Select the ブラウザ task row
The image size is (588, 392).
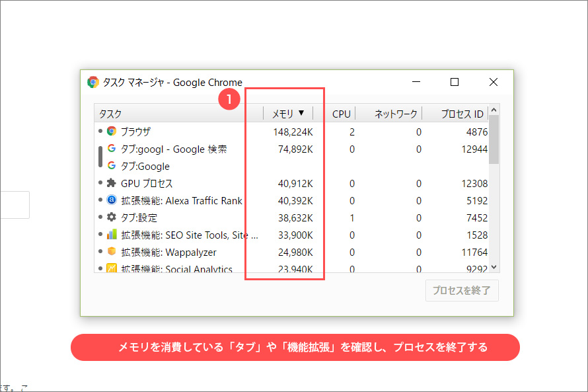pos(291,132)
